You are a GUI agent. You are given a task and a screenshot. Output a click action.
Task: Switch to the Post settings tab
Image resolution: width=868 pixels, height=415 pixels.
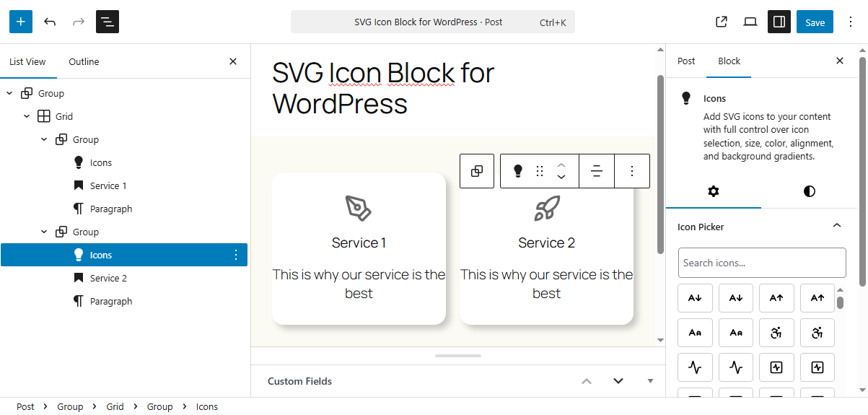point(686,61)
